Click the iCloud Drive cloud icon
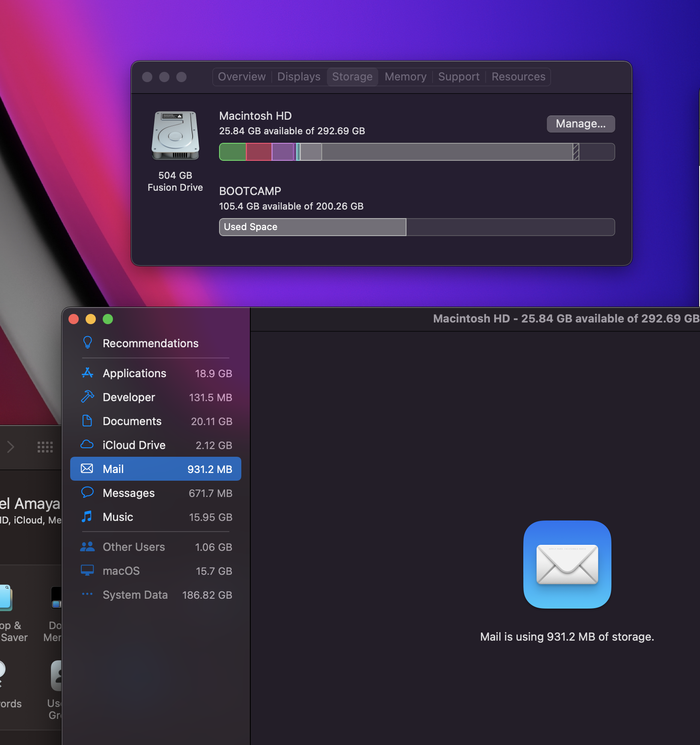 tap(87, 445)
